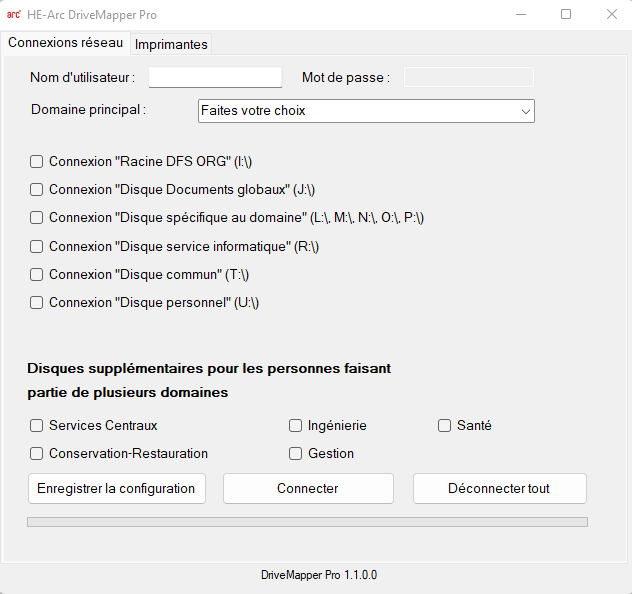Switch to the Imprimantes tab
This screenshot has width=632, height=594.
pos(171,44)
